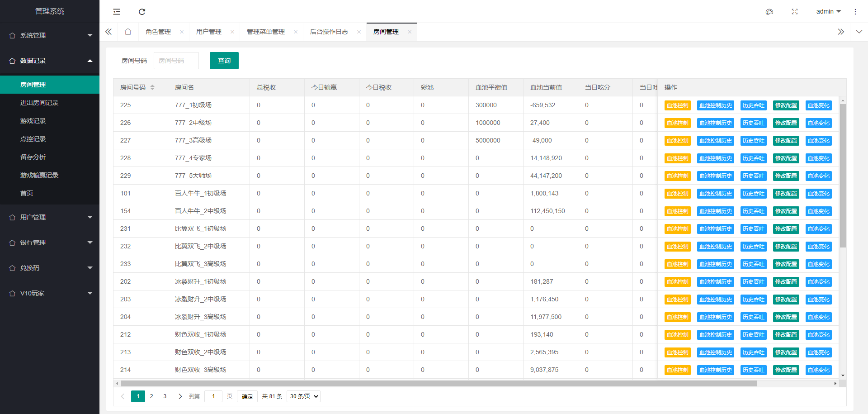
Task: Collapse the left sidebar menu
Action: (116, 11)
